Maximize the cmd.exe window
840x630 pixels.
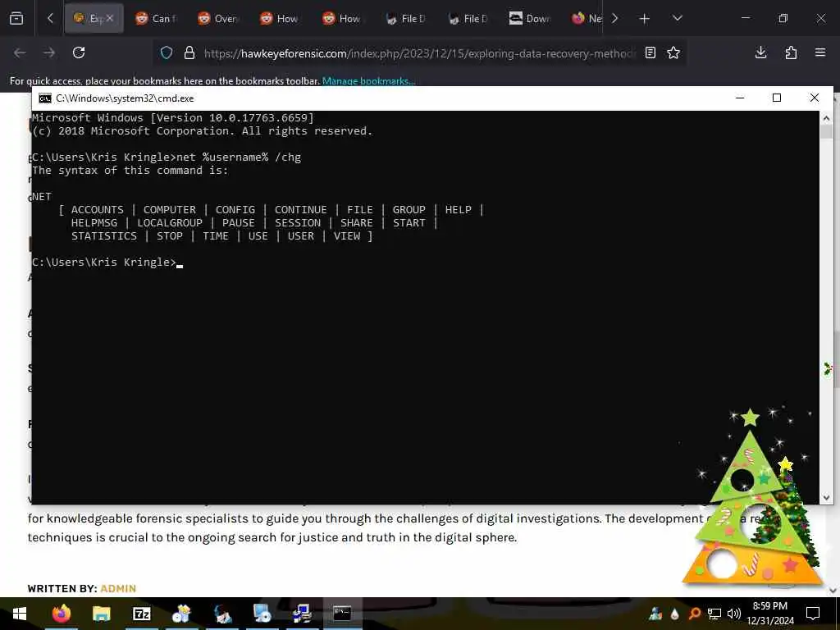pyautogui.click(x=777, y=98)
